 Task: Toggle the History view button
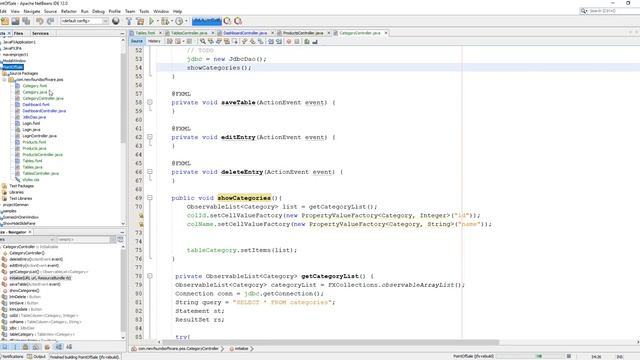pos(154,41)
